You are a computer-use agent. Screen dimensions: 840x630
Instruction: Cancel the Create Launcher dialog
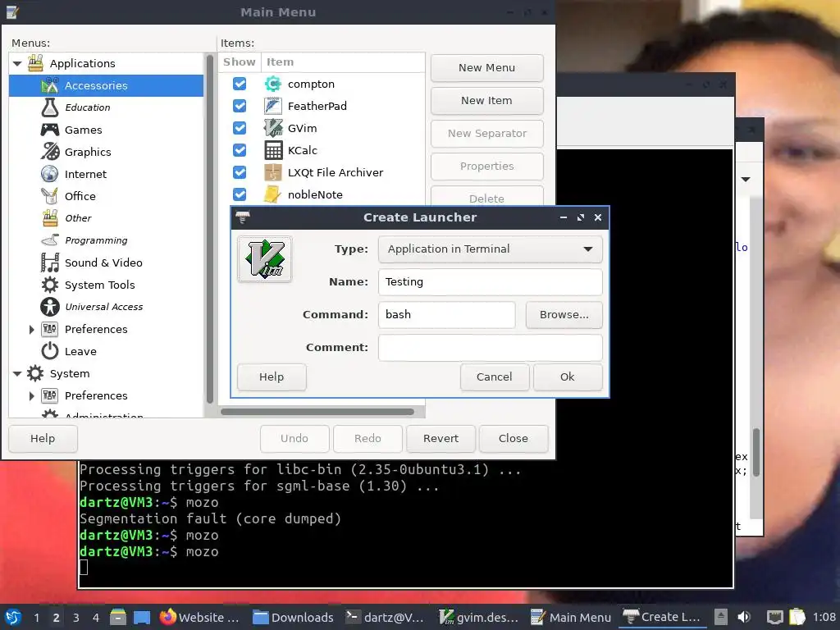pyautogui.click(x=495, y=377)
